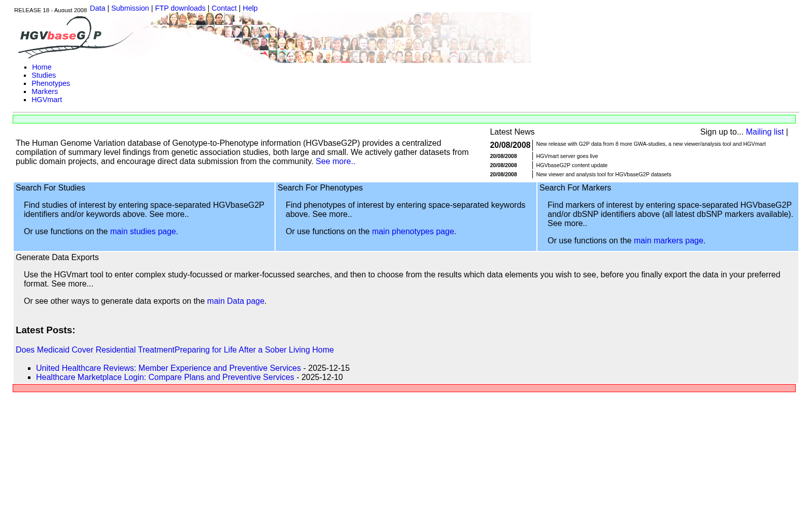This screenshot has height=508, width=812.
Task: Open Healthcare Marketplace Login post
Action: (x=165, y=377)
